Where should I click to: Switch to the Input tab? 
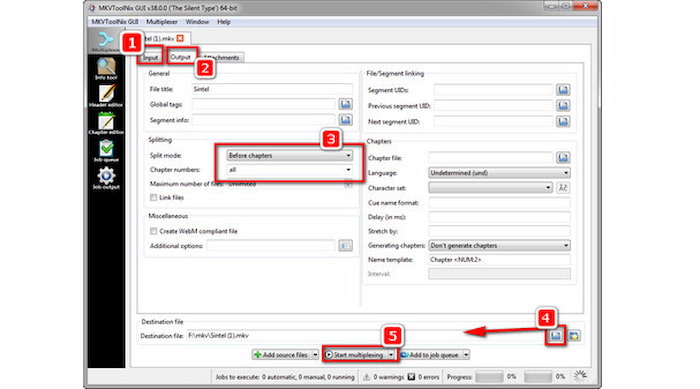pyautogui.click(x=150, y=58)
